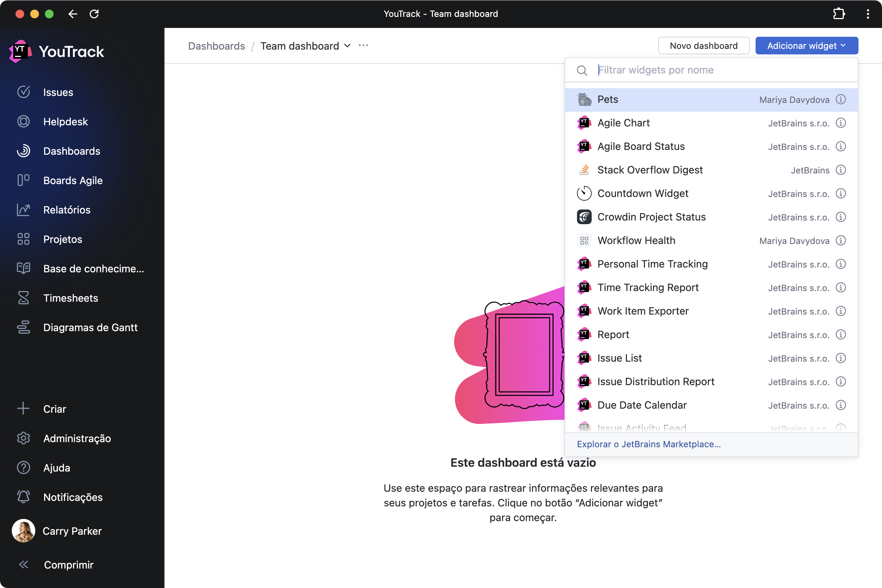Select Issue Distribution Report widget
The width and height of the screenshot is (882, 588).
point(656,381)
